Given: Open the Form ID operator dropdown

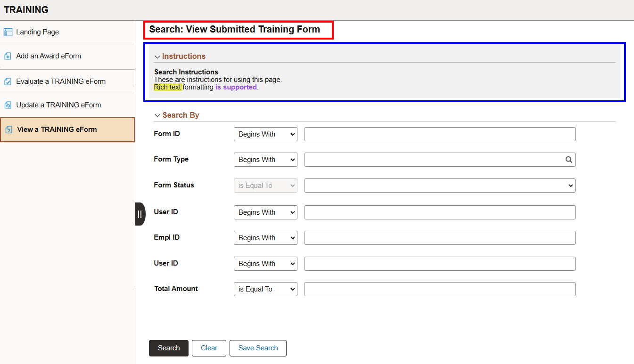Looking at the screenshot, I should [x=265, y=134].
